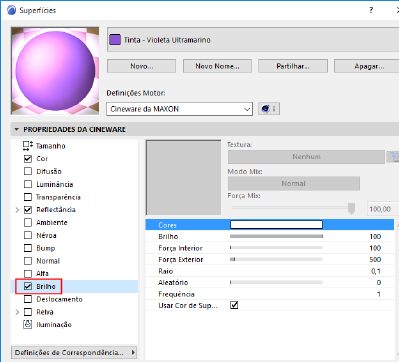Click the Força Exterior slider bar

[276, 259]
